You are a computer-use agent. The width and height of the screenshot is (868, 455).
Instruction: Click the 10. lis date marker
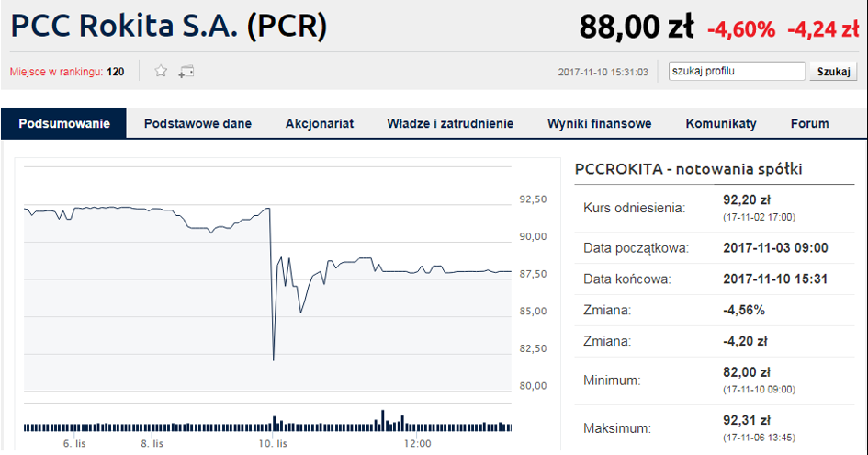pyautogui.click(x=268, y=443)
